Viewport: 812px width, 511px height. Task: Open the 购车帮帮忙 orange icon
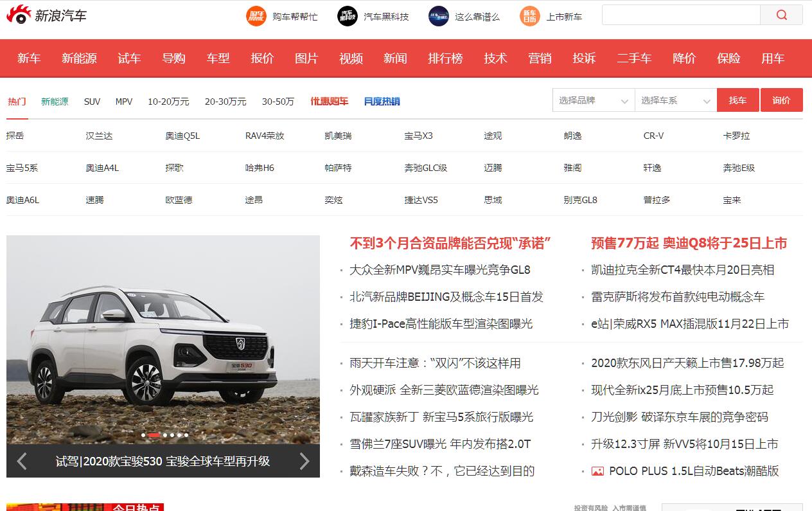coord(256,16)
